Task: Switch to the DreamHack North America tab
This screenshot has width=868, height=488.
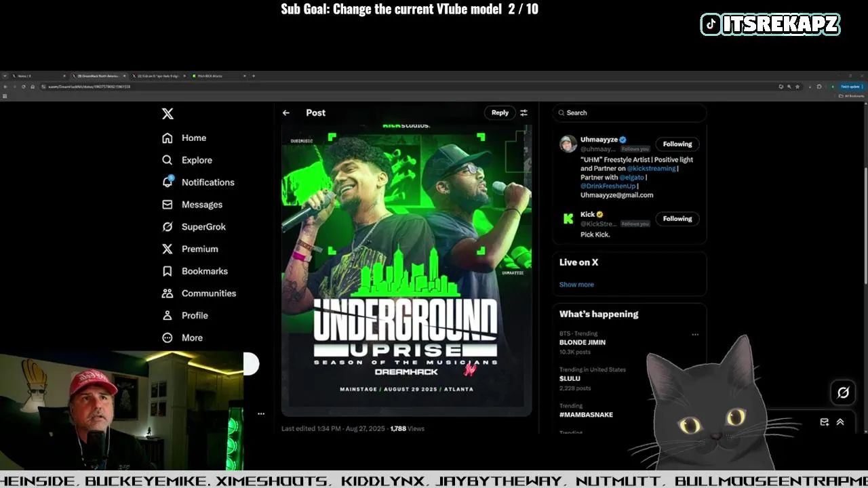Action: point(99,76)
